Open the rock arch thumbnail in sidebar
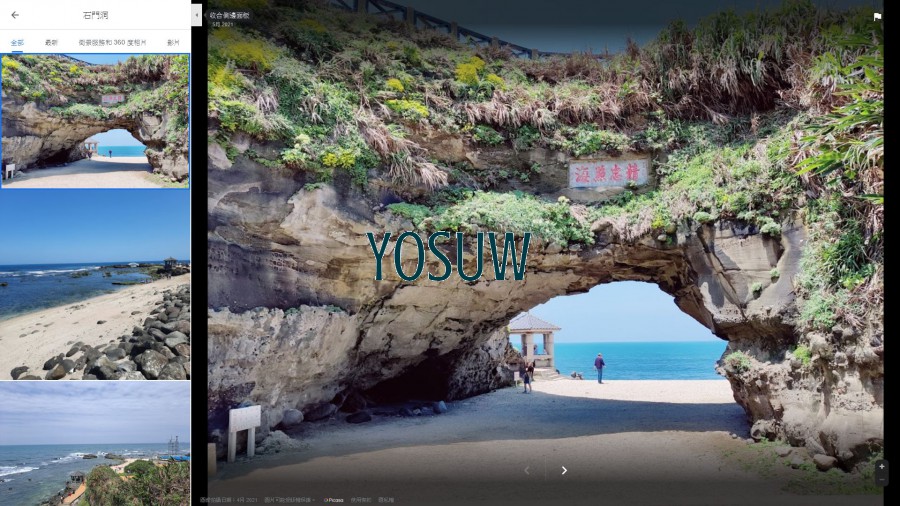Viewport: 900px width, 506px height. coord(95,120)
